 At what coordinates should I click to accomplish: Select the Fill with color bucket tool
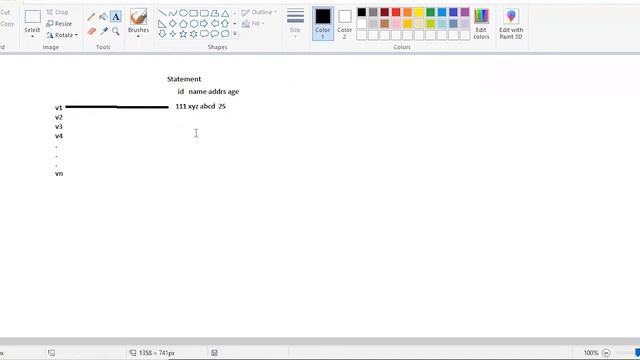pos(103,17)
